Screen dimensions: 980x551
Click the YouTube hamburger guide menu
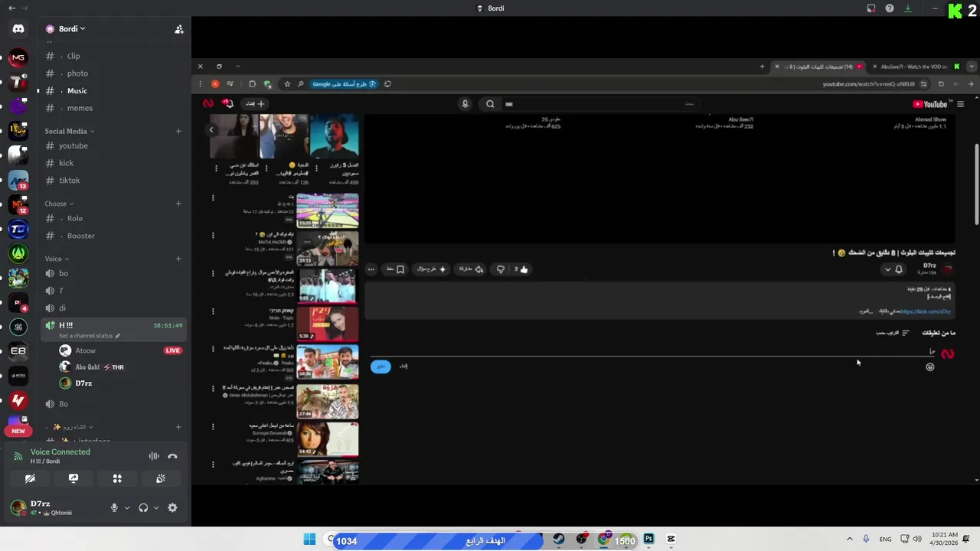point(960,104)
